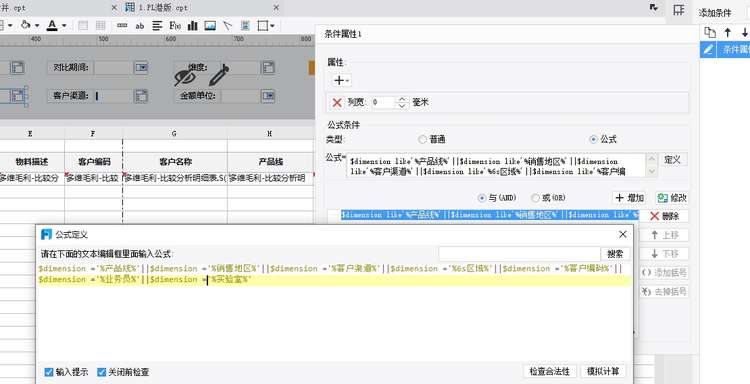Open the floating element dropdown arrow

(x=272, y=26)
